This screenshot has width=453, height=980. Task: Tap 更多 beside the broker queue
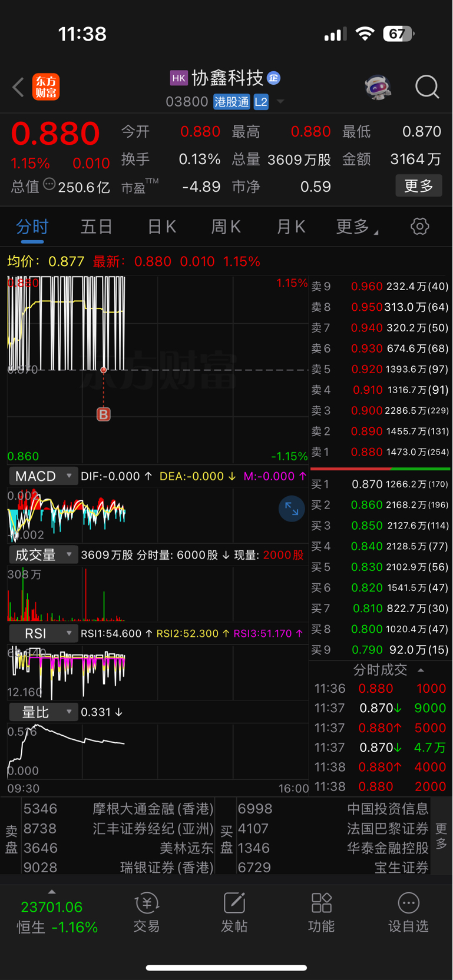(x=441, y=836)
